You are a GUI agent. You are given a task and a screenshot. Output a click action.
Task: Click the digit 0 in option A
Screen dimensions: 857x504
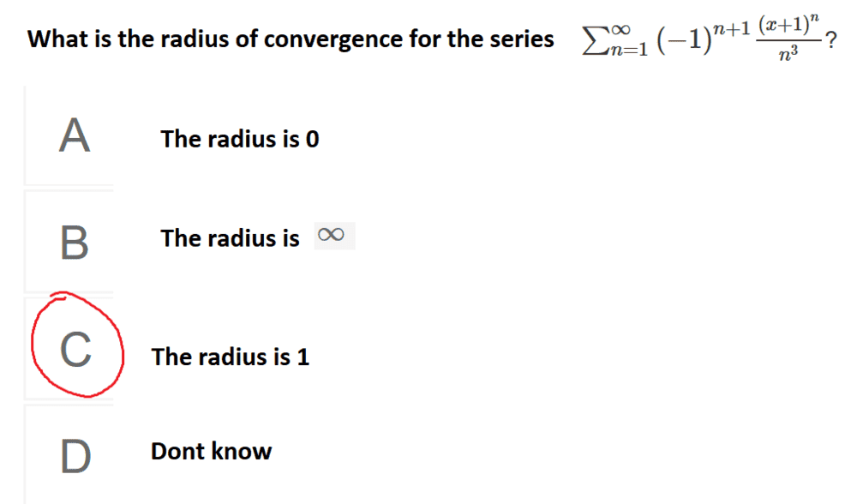click(312, 139)
